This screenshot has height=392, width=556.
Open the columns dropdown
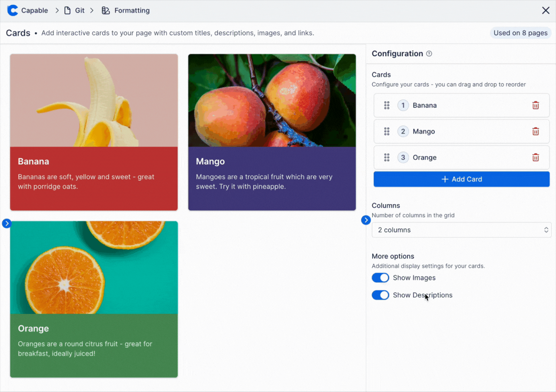point(461,230)
